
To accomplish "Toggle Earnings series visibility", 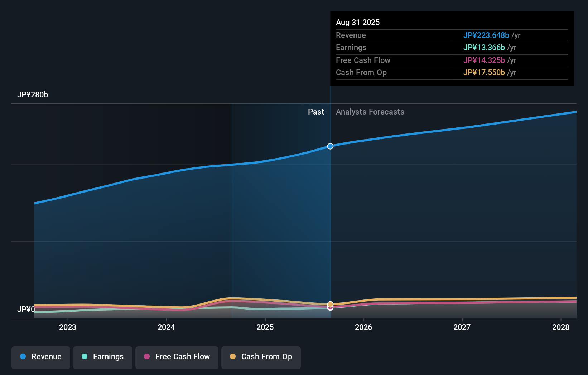I will point(103,357).
